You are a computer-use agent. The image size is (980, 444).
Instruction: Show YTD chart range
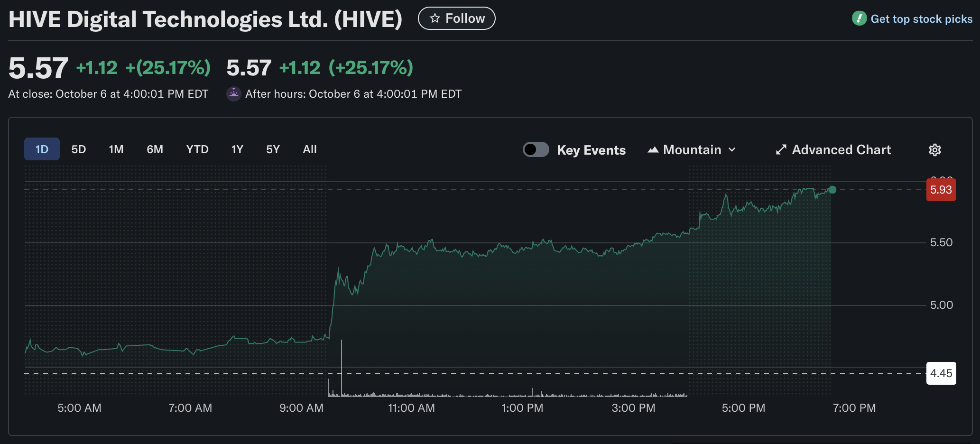(x=197, y=149)
